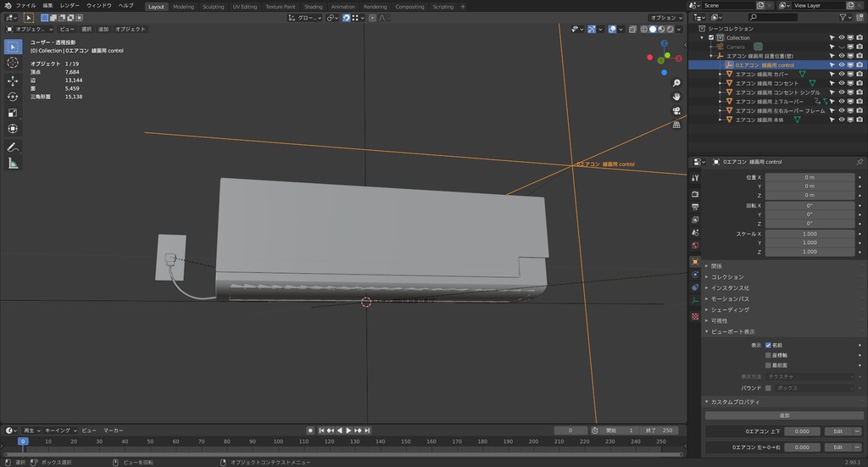Open the オプション dropdown

[x=665, y=17]
